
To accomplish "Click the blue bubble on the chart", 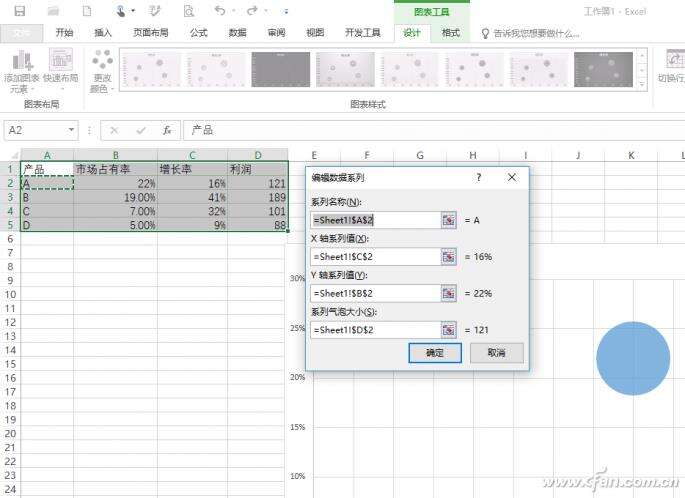I will pos(632,358).
